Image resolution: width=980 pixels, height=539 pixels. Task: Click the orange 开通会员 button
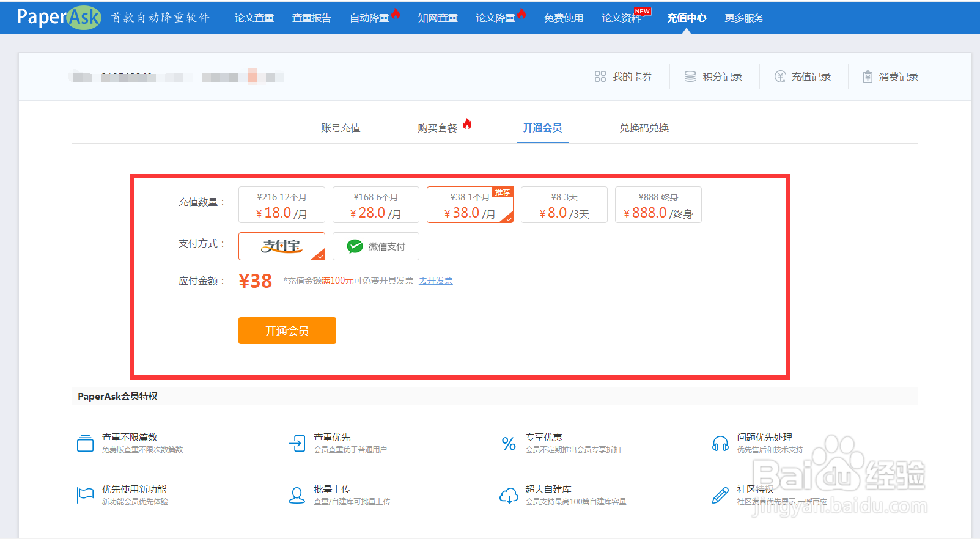pyautogui.click(x=287, y=331)
